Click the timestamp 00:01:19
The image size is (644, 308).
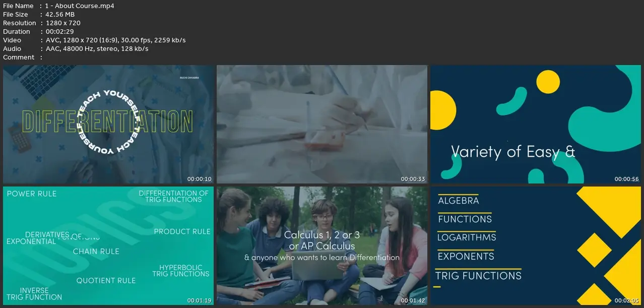tap(200, 300)
